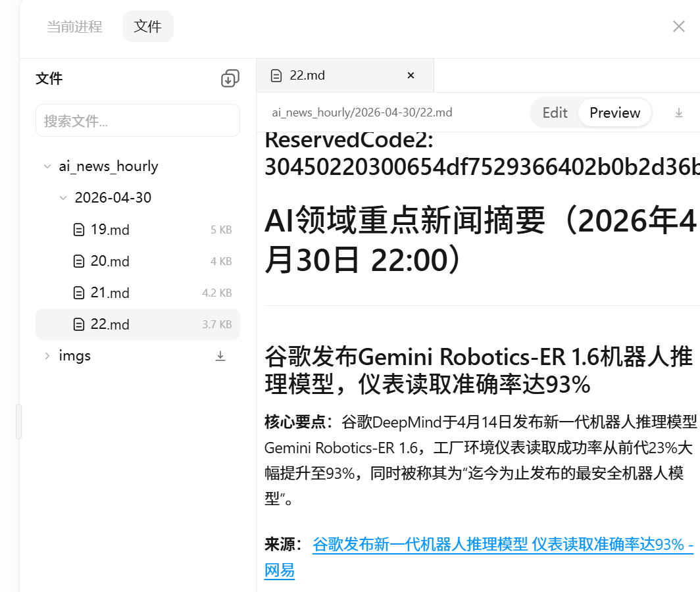Close the files panel with X
The width and height of the screenshot is (700, 592).
tap(678, 26)
